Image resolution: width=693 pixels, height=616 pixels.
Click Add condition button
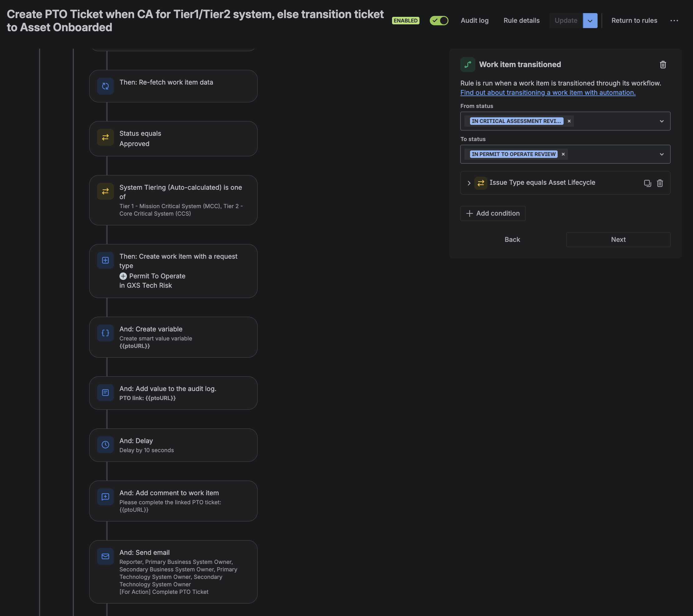[x=493, y=213]
